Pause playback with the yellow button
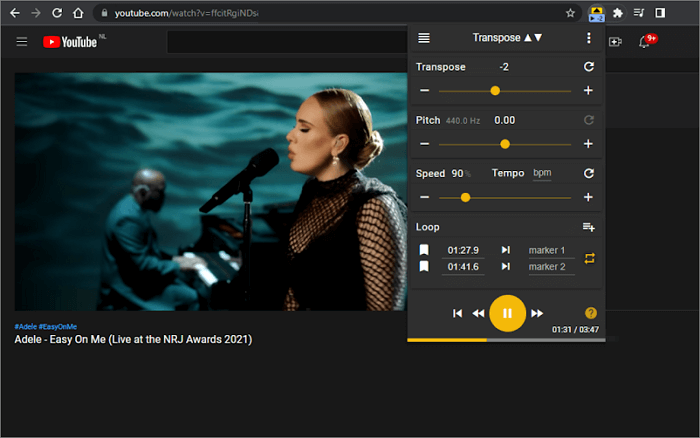This screenshot has width=700, height=438. pos(507,313)
